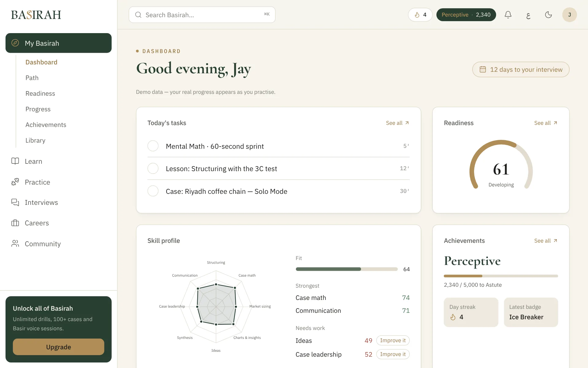Viewport: 588px width, 368px height.
Task: Open the Latest badge Ice Breaker card
Action: [x=531, y=312]
